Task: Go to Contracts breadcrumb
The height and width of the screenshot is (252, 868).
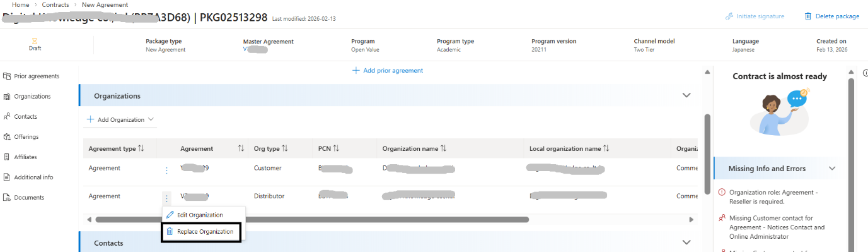Action: tap(55, 4)
